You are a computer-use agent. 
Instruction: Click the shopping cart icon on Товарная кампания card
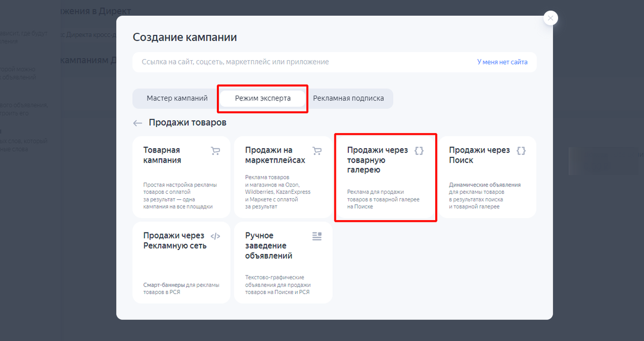[x=215, y=151]
